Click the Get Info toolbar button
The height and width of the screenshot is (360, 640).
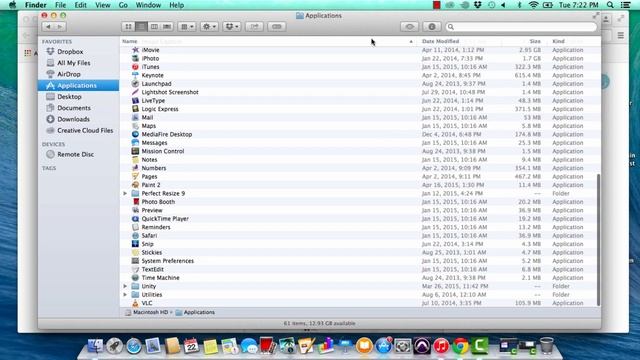pyautogui.click(x=432, y=27)
